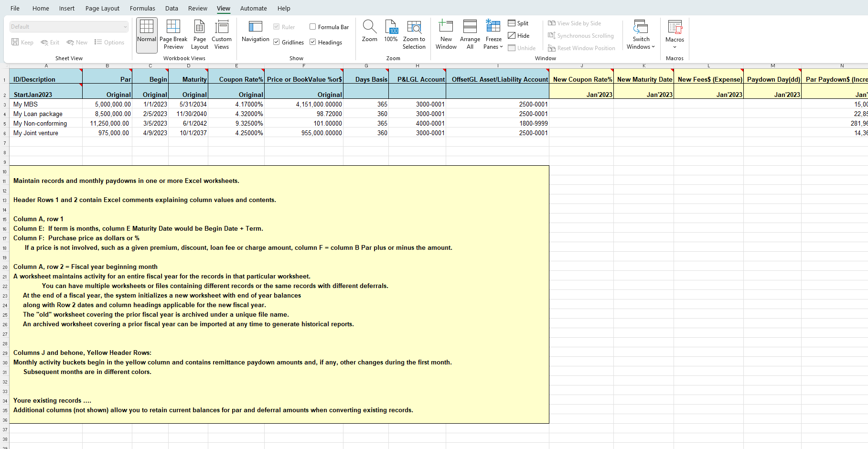Image resolution: width=868 pixels, height=449 pixels.
Task: Select row 3 header
Action: tap(4, 104)
